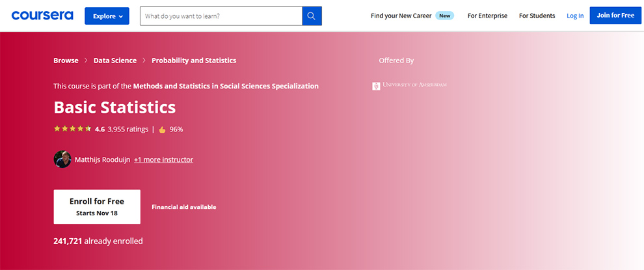Open Methods and Statistics in Social Sciences Specialization
644x270 pixels.
(x=226, y=87)
